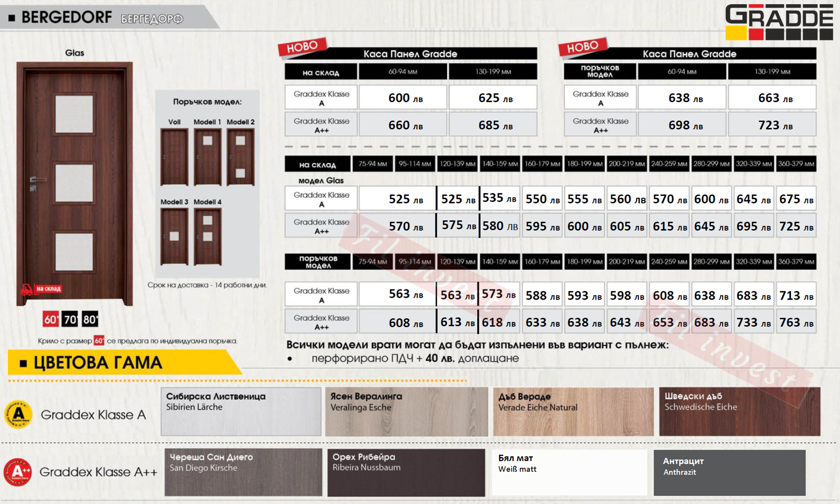Pick the Ясен Вералинга color swatch

coord(406,412)
